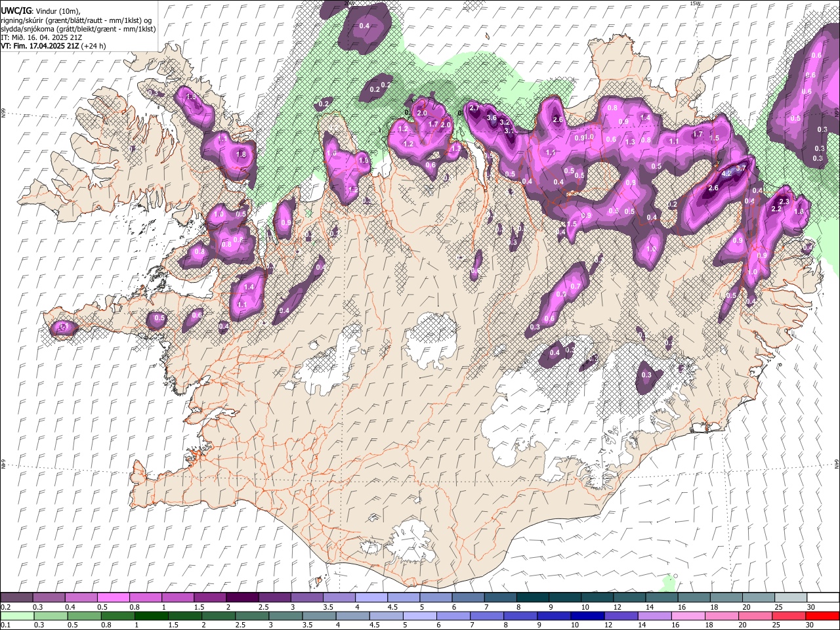The height and width of the screenshot is (630, 840).
Task: Click the 0.2 label in the upper legend row
Action: [5, 607]
